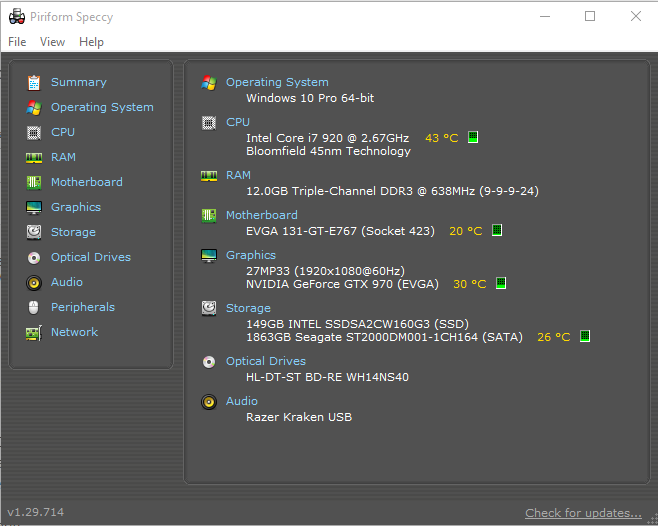
Task: Click the Optical Drives disc icon in main panel
Action: tap(209, 361)
